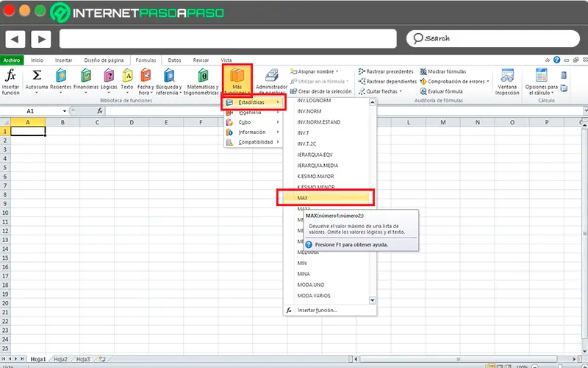Switch to the Hoja2 sheet tab

coord(60,359)
